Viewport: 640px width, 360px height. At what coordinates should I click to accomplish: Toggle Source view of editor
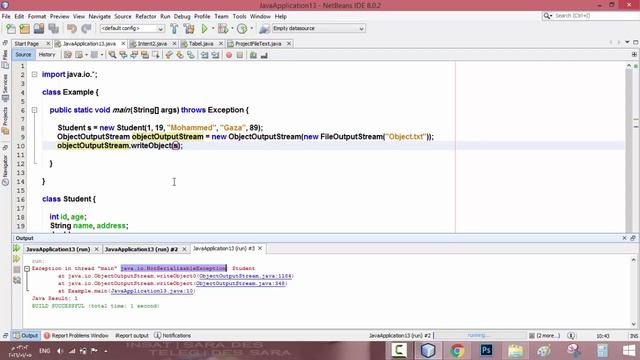[23, 55]
